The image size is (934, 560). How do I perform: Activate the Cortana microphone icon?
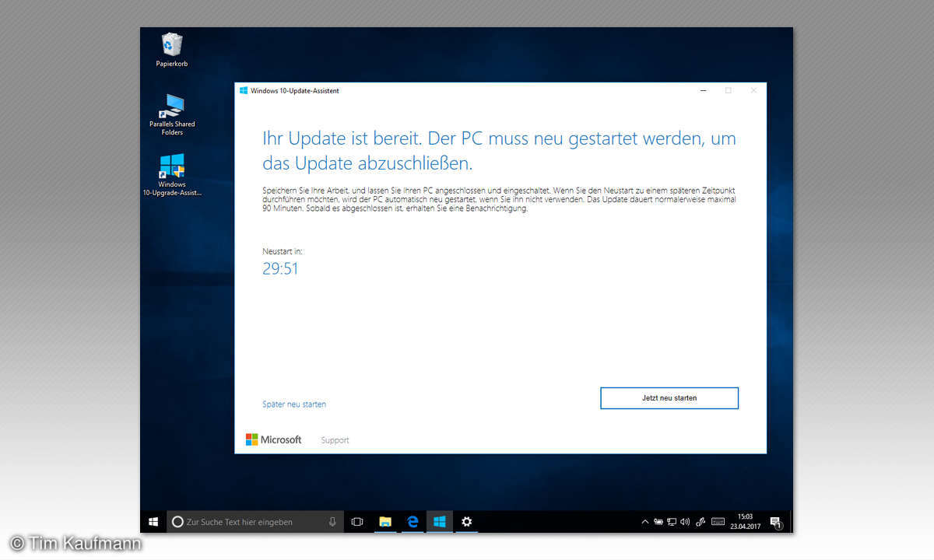pyautogui.click(x=332, y=522)
